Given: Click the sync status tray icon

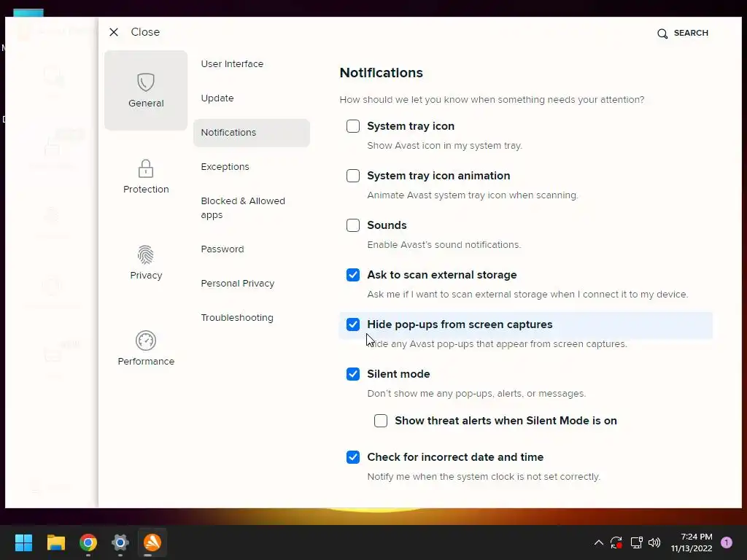Looking at the screenshot, I should point(616,542).
